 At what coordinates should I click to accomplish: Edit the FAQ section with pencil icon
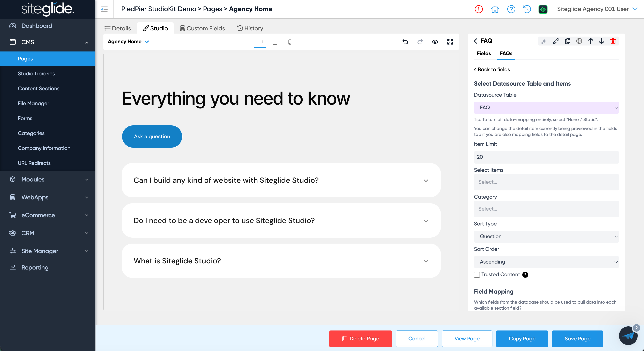556,41
